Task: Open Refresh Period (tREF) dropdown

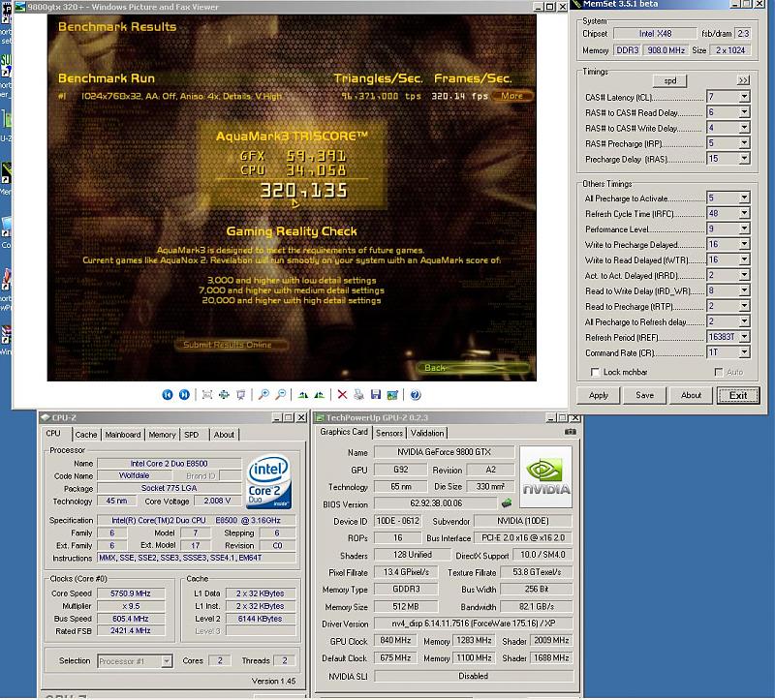Action: [x=744, y=337]
